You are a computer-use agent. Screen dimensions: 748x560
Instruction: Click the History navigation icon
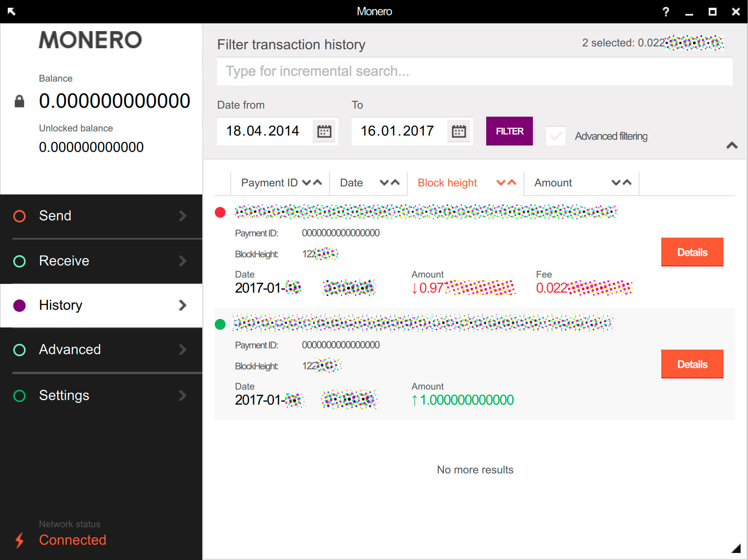tap(20, 305)
